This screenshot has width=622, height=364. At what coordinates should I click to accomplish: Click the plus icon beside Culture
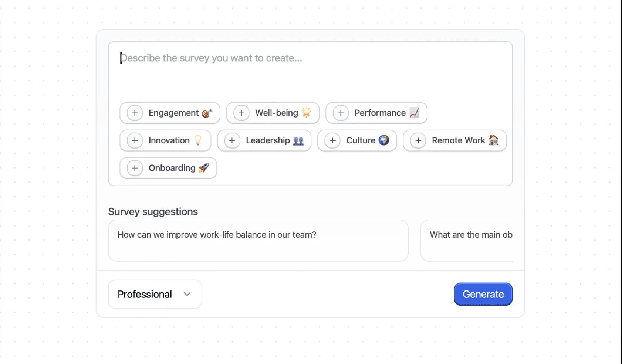pyautogui.click(x=333, y=140)
